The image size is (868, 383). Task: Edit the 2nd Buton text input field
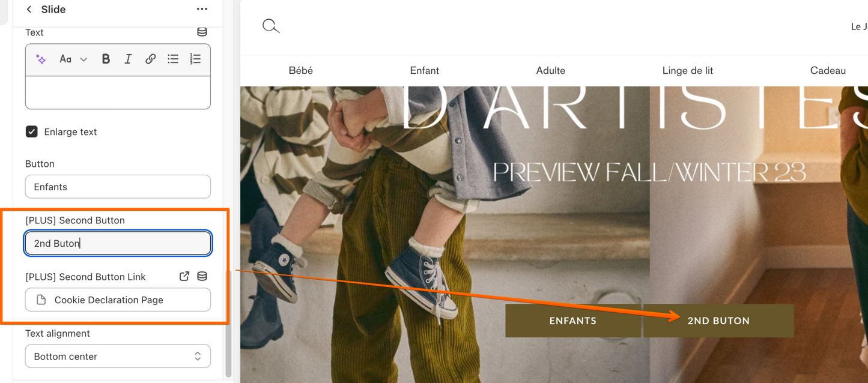tap(118, 243)
